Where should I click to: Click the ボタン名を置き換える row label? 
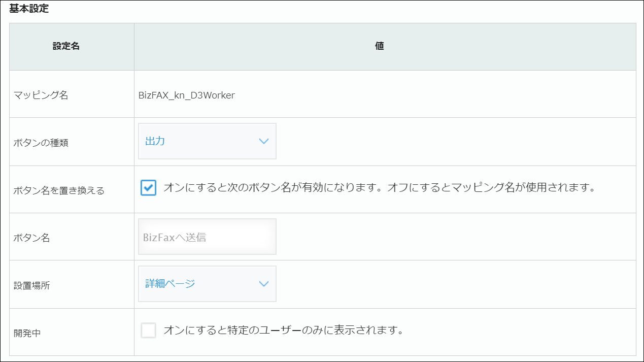pyautogui.click(x=59, y=190)
